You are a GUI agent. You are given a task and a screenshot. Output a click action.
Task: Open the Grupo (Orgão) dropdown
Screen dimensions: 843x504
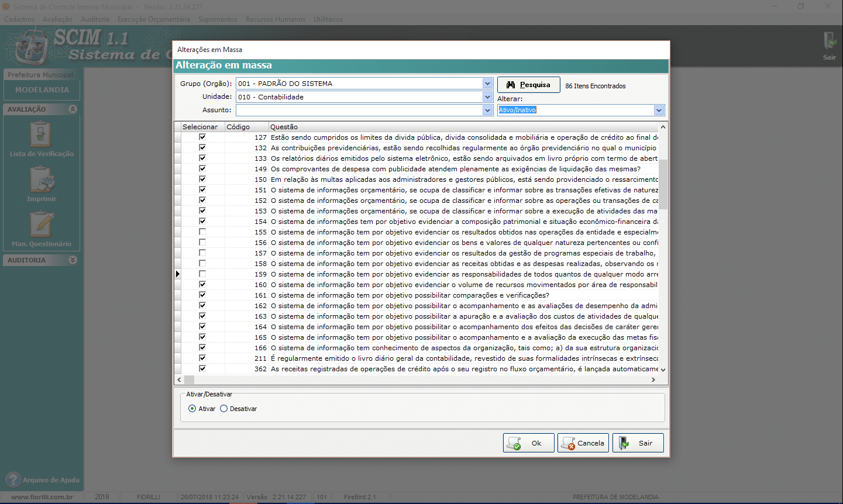click(487, 84)
